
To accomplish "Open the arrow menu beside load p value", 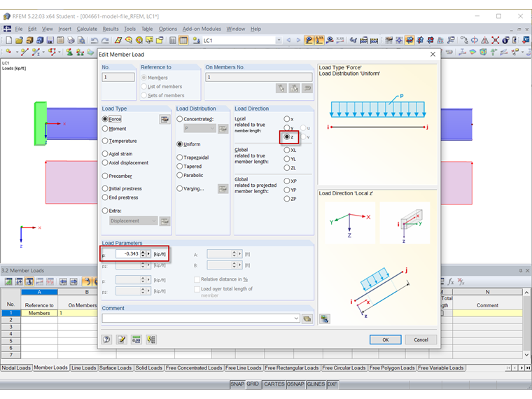I will tap(148, 254).
